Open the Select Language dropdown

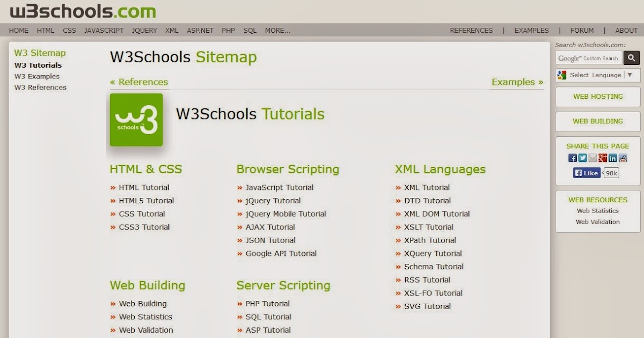click(598, 75)
